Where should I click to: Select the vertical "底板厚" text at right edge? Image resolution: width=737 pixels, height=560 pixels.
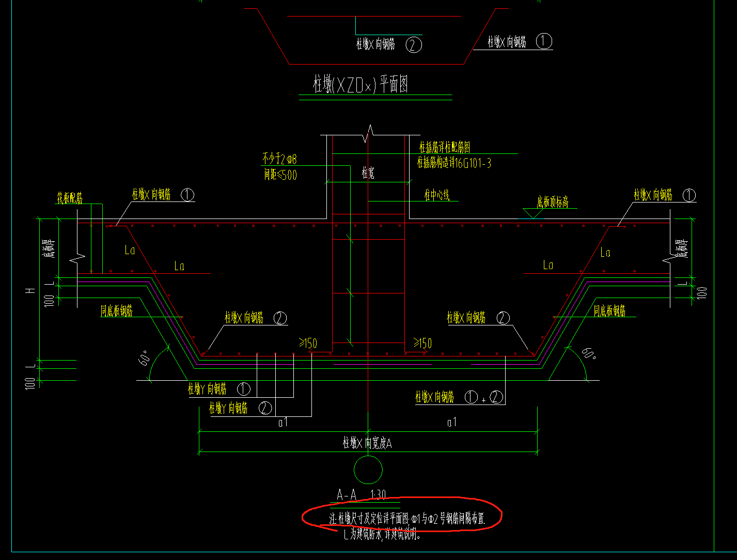(x=681, y=248)
